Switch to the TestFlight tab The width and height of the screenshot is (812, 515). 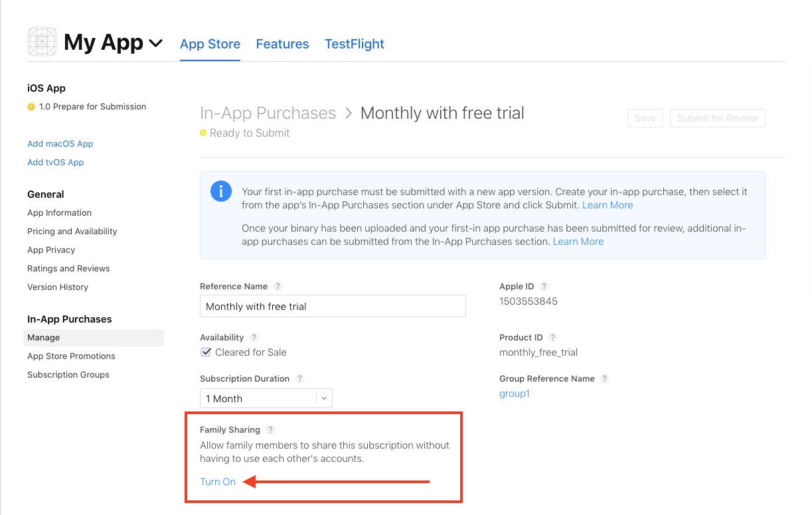(x=355, y=44)
